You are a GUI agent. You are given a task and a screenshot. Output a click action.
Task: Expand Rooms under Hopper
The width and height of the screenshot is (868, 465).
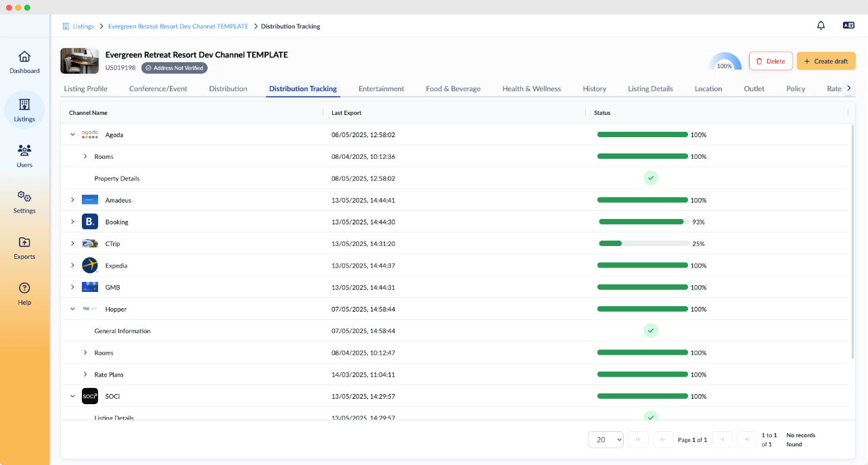click(85, 353)
